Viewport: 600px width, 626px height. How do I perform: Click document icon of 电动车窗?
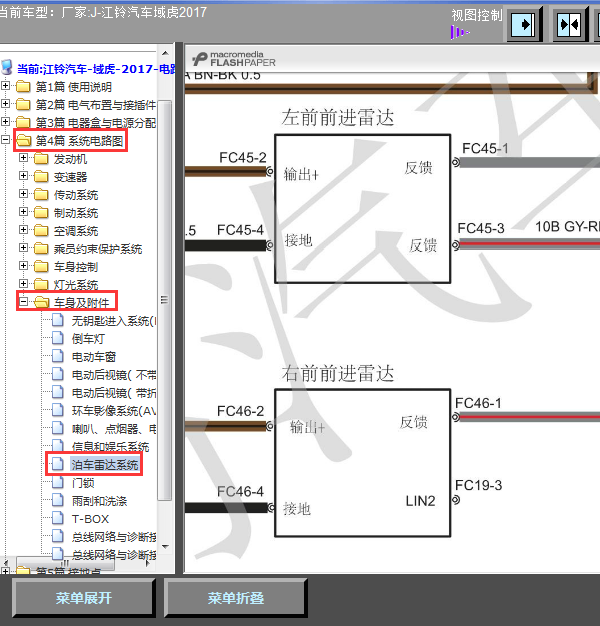pos(58,357)
